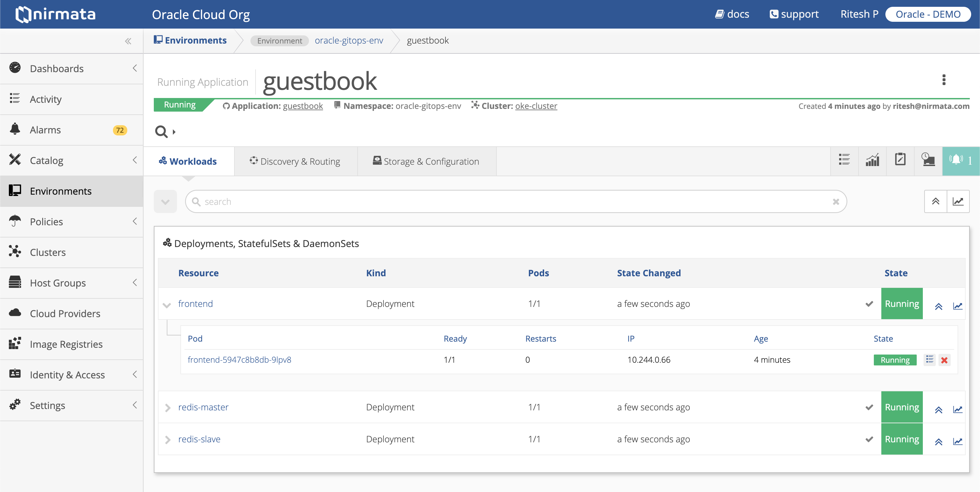The width and height of the screenshot is (980, 492).
Task: Switch to the Discovery & Routing tab
Action: (296, 161)
